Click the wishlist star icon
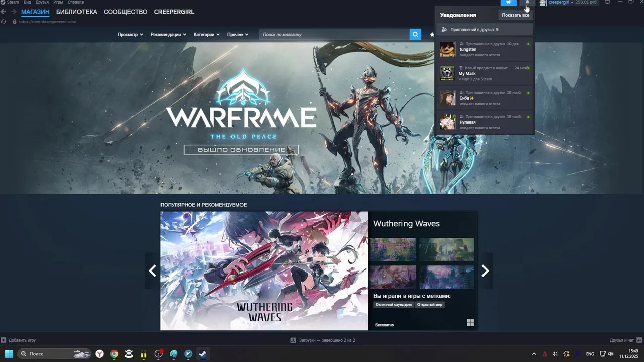This screenshot has width=644, height=362. pos(432,35)
